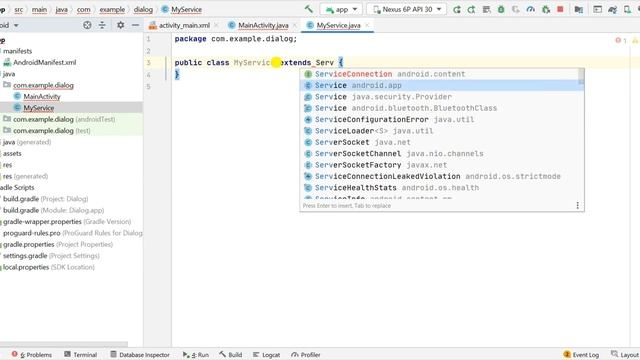Open the Nexus 6P API 30 device dropdown
The image size is (640, 360).
407,9
